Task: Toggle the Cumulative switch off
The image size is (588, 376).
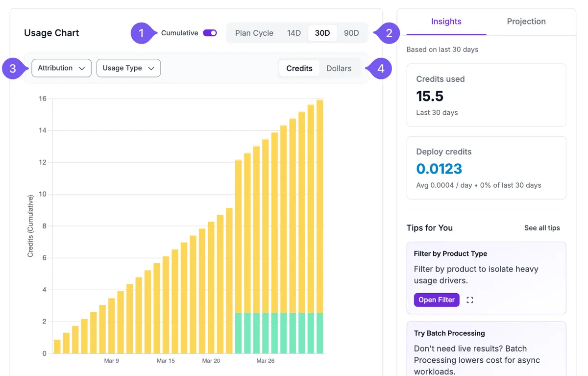Action: 210,33
